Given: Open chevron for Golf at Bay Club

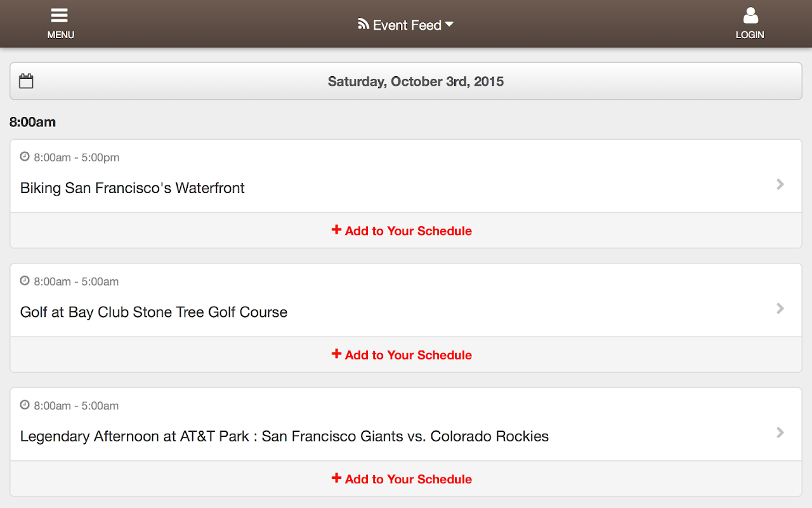Looking at the screenshot, I should tap(780, 309).
